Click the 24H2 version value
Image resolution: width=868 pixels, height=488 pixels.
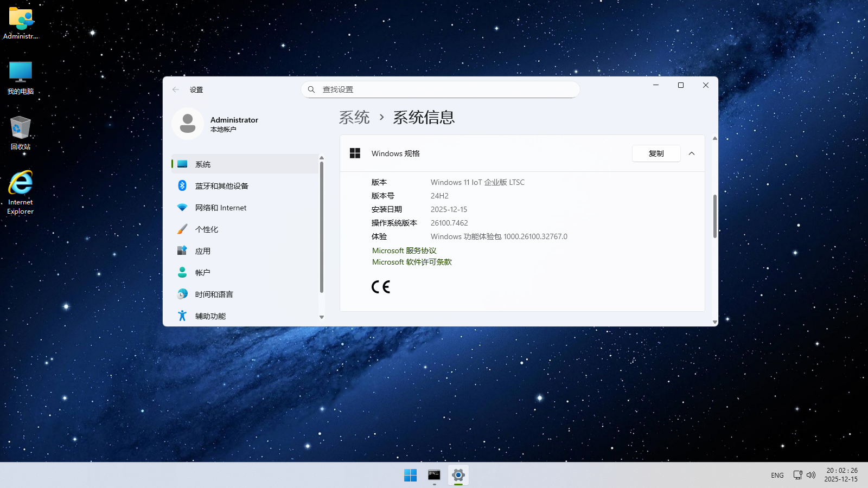[x=439, y=196]
